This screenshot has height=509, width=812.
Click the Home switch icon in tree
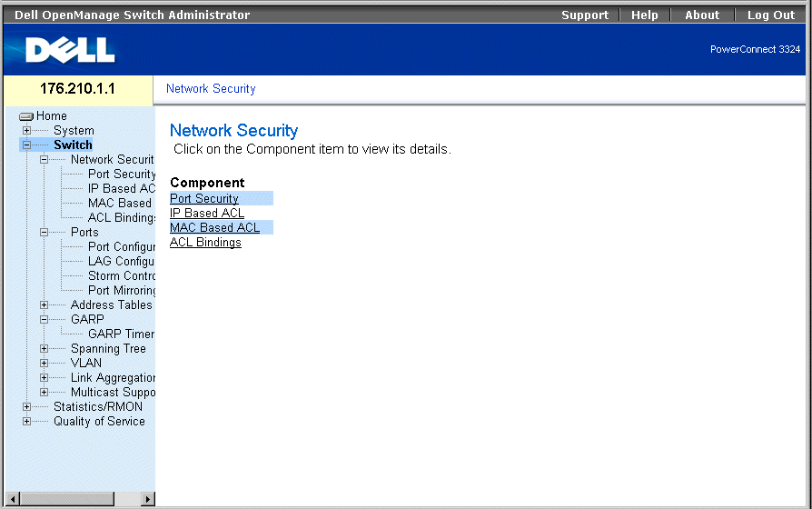[x=26, y=116]
